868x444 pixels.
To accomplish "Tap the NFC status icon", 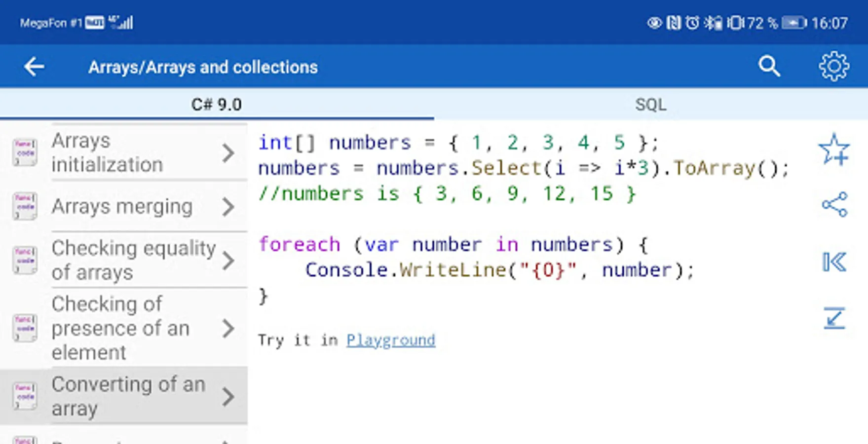I will pos(674,23).
